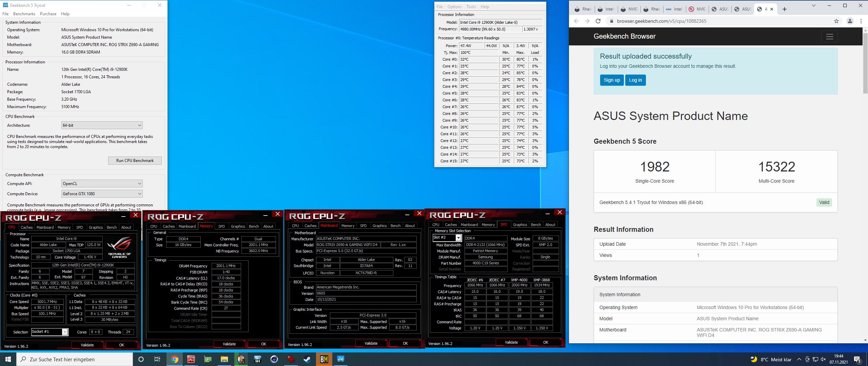Click the 15322 Multi-Core Score
Screen dimensions: 868x366
pyautogui.click(x=776, y=167)
